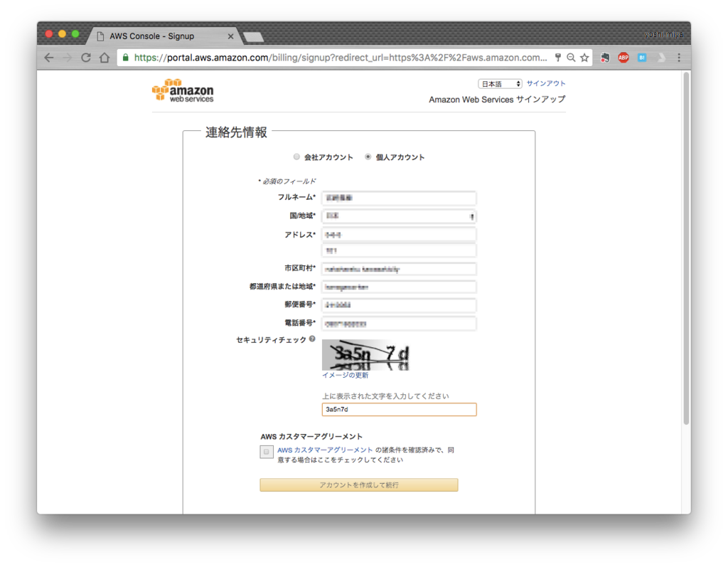
Task: Open the 日本語 language dropdown
Action: (x=500, y=84)
